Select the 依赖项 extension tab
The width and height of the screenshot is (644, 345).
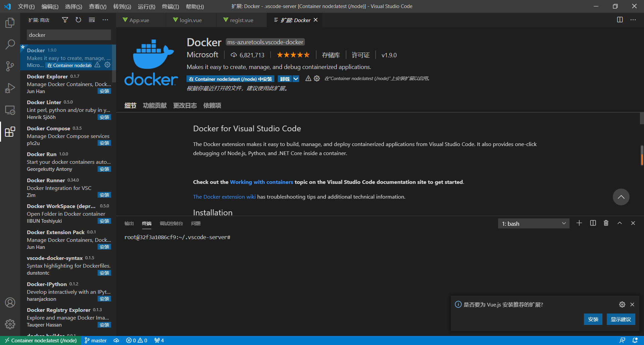212,106
